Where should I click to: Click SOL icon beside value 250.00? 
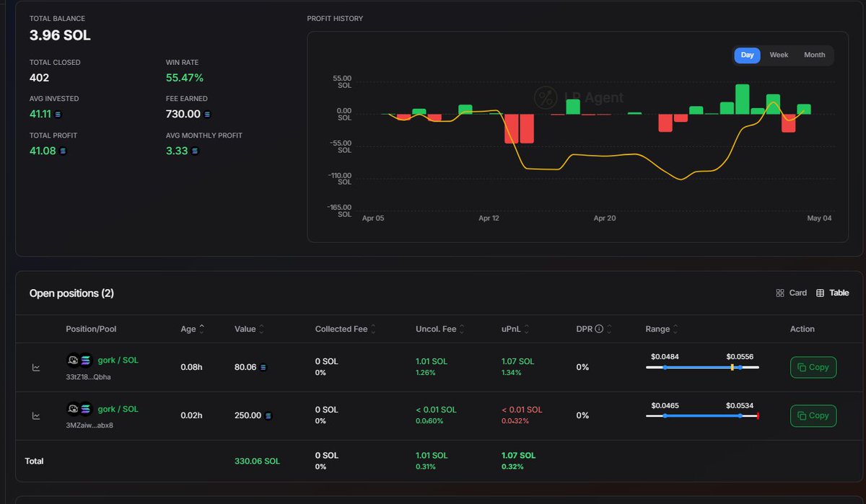click(268, 415)
